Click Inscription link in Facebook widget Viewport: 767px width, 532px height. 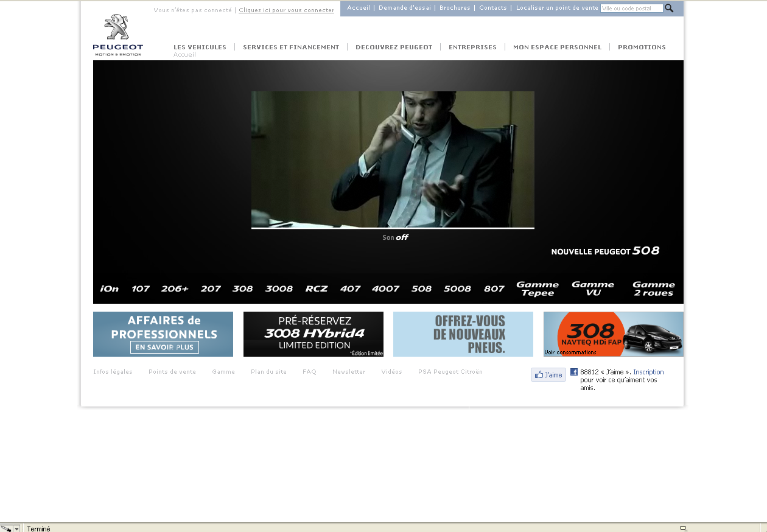coord(648,372)
